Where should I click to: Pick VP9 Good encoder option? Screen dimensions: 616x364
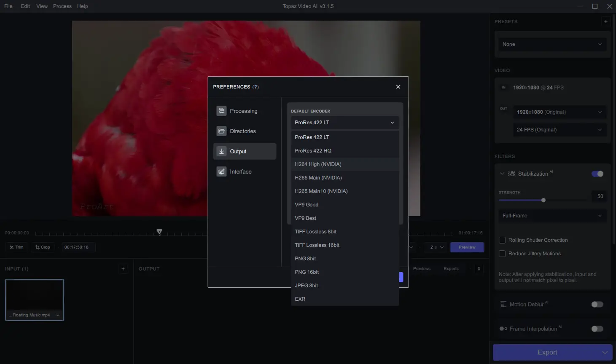coord(345,205)
